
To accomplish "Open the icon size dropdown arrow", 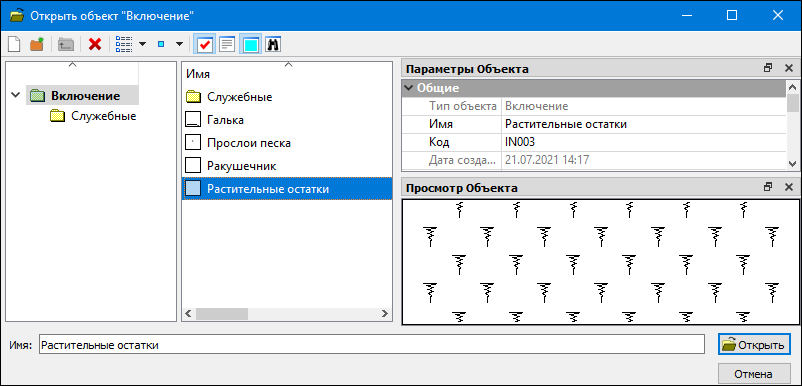I will pos(179,44).
